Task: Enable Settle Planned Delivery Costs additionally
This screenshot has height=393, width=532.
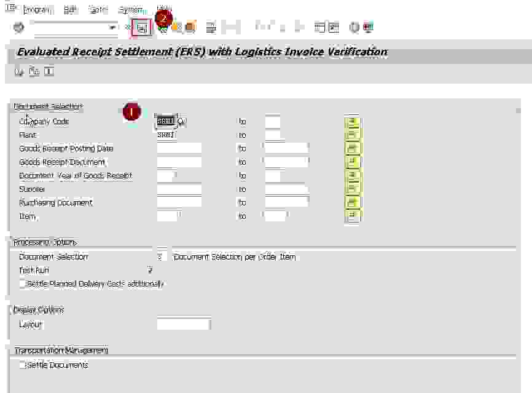Action: coord(23,284)
